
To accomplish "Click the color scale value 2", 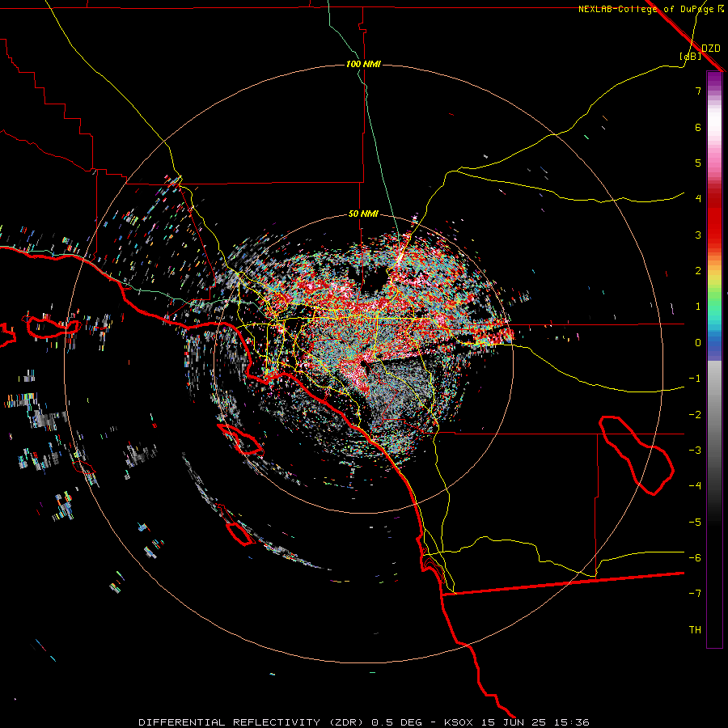I will tap(698, 271).
